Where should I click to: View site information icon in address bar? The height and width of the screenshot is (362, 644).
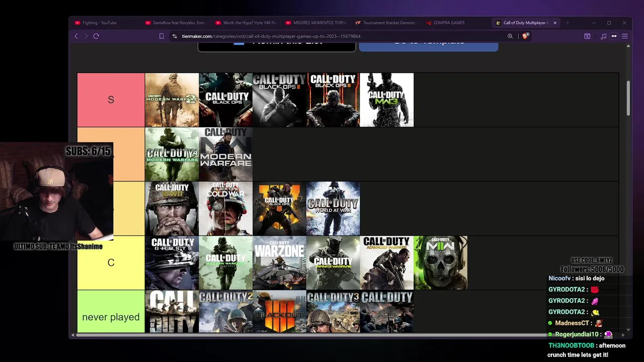point(175,36)
